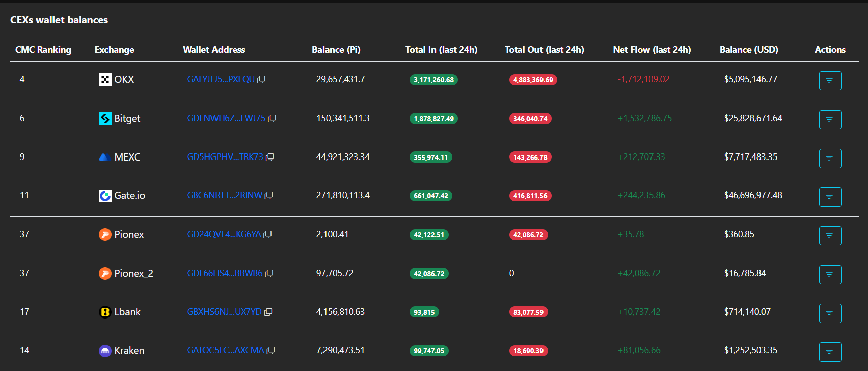Copy the Kraken wallet address
This screenshot has width=868, height=371.
270,351
